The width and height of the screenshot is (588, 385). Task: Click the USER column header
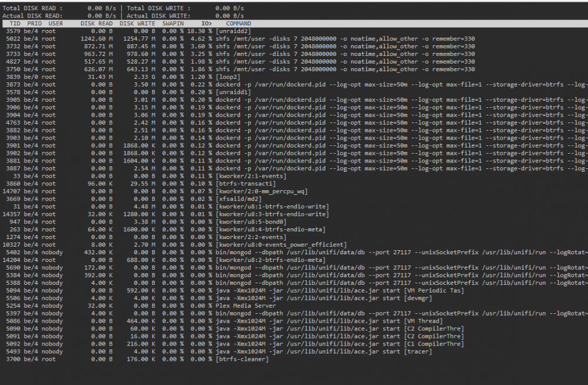point(55,24)
